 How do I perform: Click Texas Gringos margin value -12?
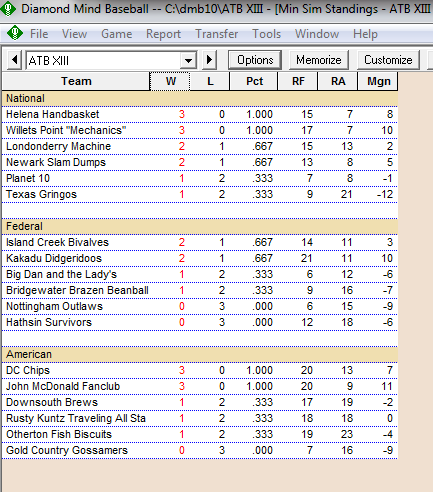[385, 194]
